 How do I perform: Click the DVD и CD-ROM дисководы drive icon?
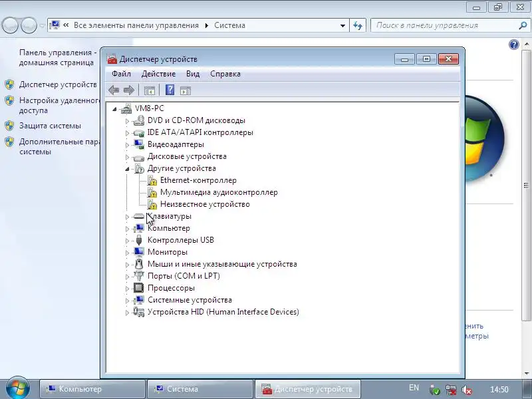coord(139,120)
